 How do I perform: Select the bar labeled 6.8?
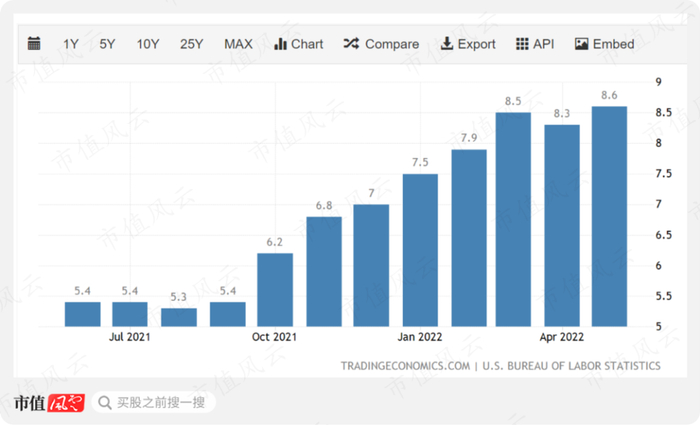pos(324,272)
